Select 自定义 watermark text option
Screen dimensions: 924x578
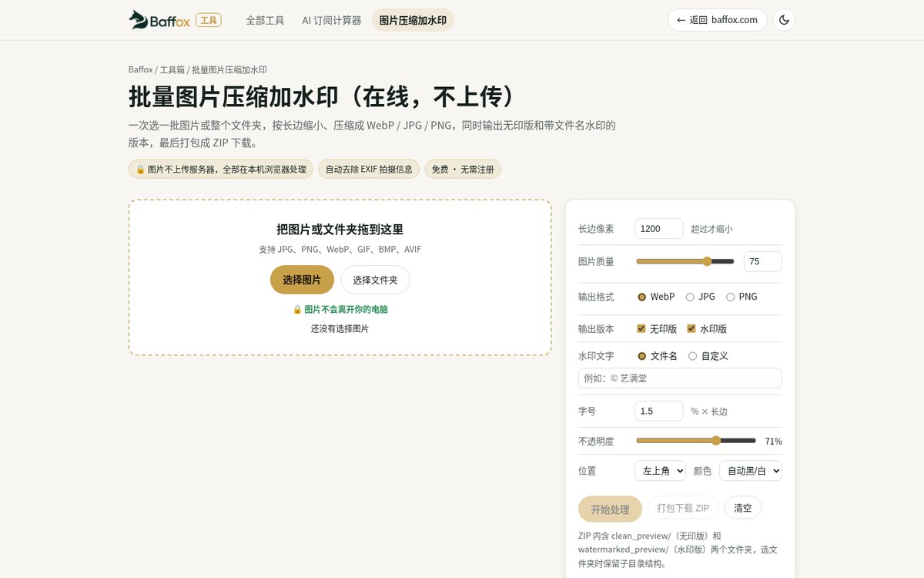point(708,356)
